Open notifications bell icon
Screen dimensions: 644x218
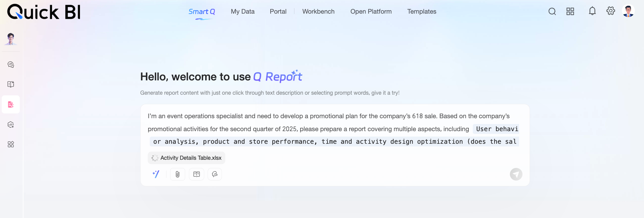(x=592, y=11)
